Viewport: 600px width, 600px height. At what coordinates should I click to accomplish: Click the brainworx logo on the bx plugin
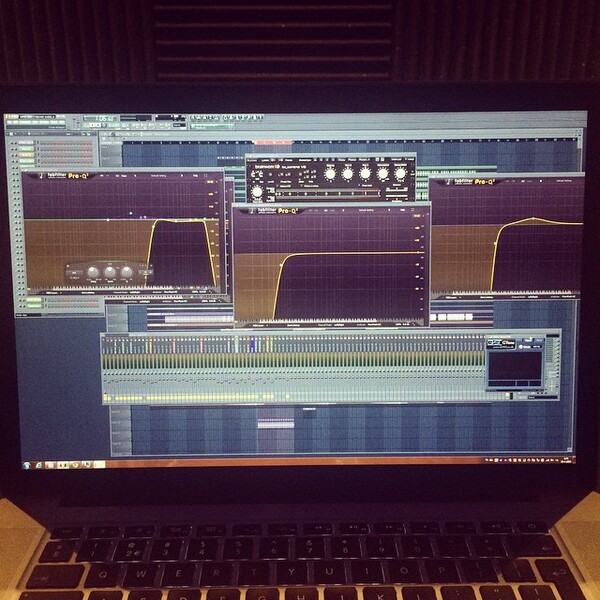264,167
